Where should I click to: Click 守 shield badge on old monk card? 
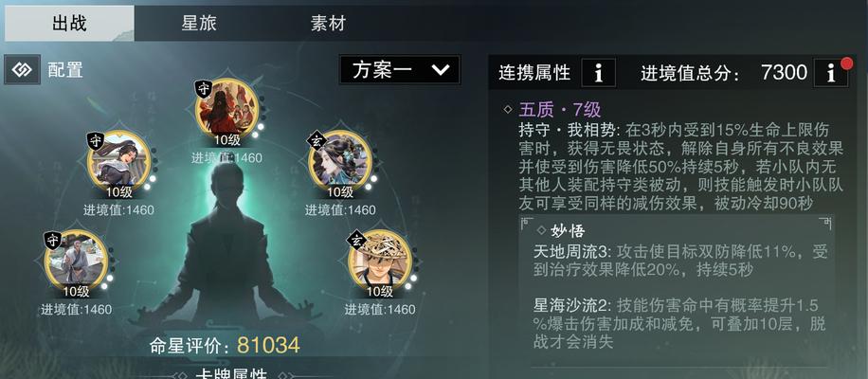click(52, 240)
